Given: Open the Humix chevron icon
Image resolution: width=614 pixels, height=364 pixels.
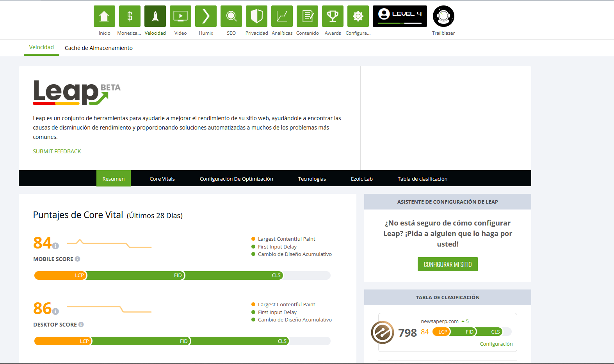Looking at the screenshot, I should (x=206, y=16).
